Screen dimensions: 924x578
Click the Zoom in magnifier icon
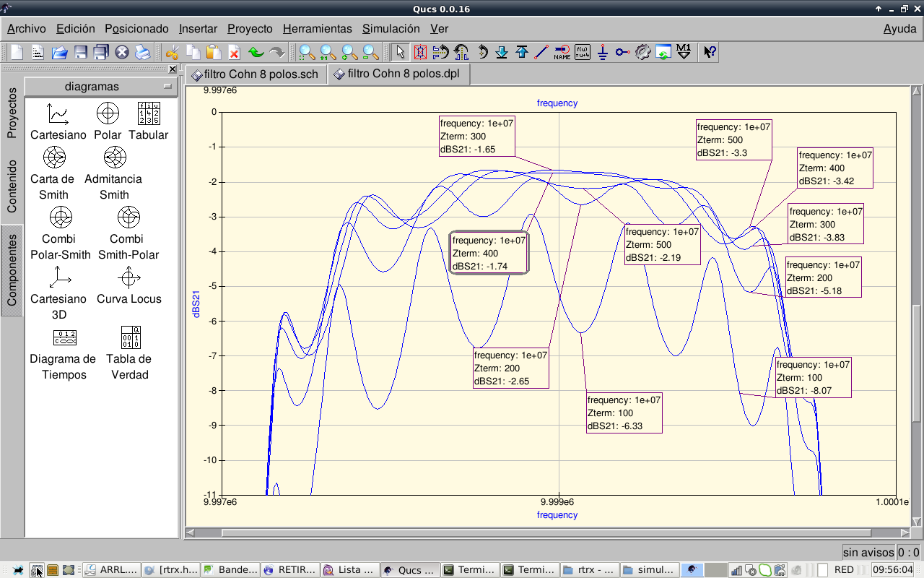[x=349, y=52]
